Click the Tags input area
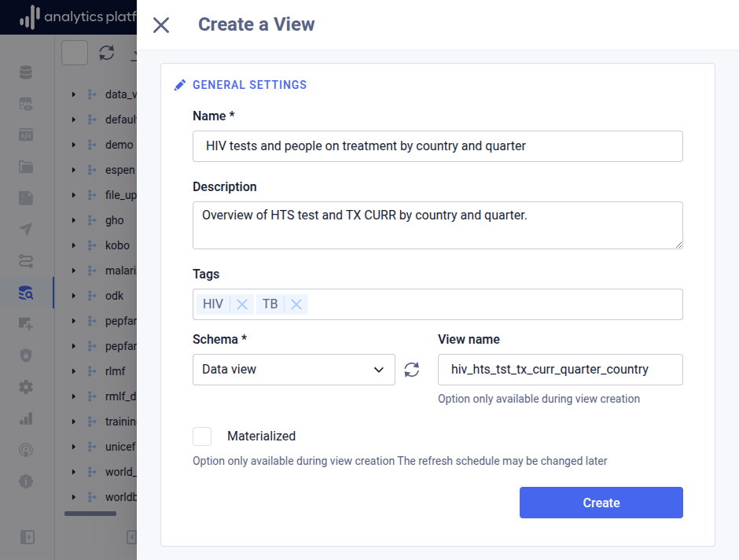739x560 pixels. pyautogui.click(x=437, y=304)
